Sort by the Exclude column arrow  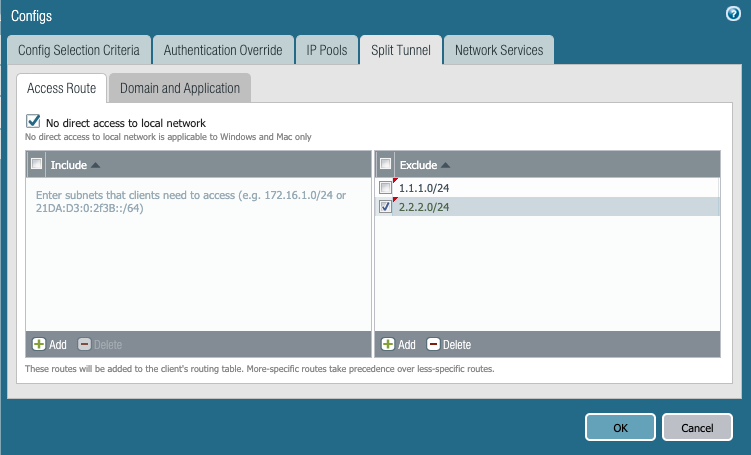pyautogui.click(x=445, y=165)
